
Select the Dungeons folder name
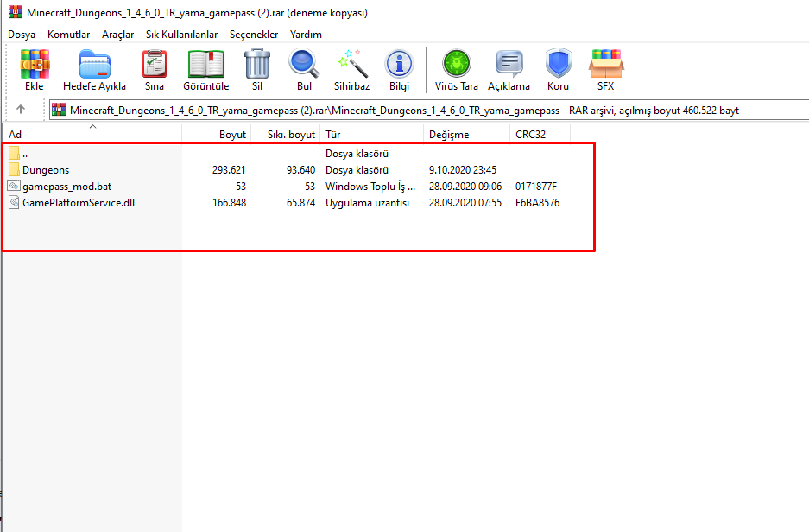click(x=46, y=170)
